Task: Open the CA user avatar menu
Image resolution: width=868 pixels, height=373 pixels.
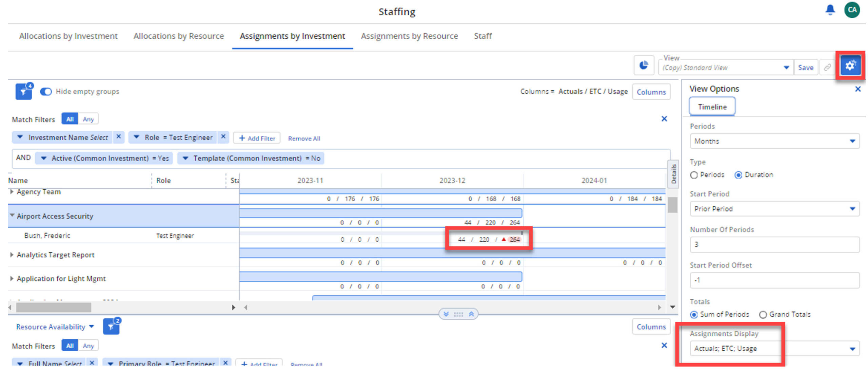Action: pyautogui.click(x=852, y=10)
